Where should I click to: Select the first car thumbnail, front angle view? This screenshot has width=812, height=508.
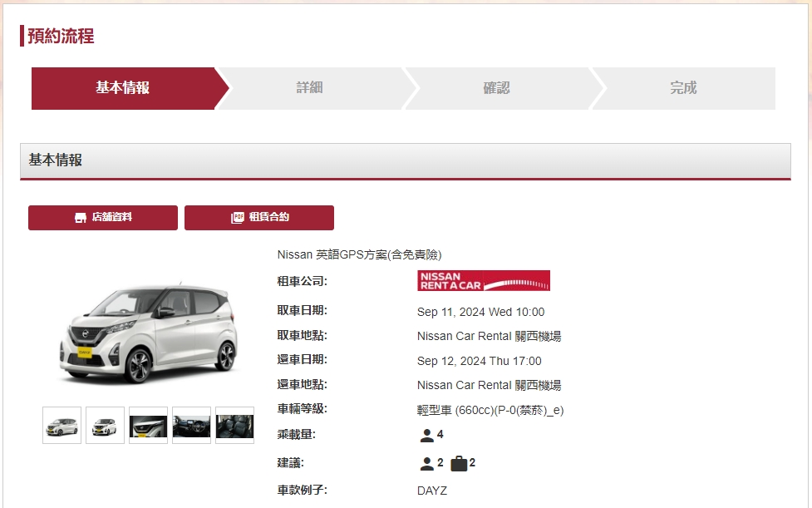(x=62, y=425)
